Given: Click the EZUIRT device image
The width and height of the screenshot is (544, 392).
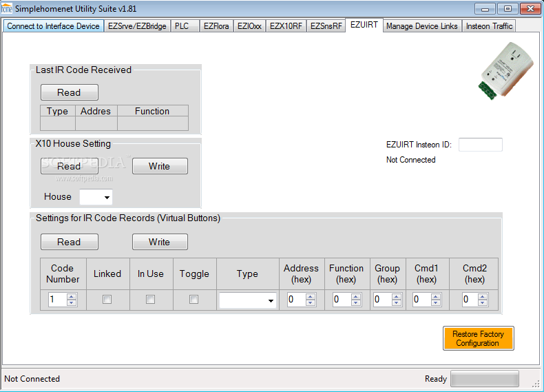Looking at the screenshot, I should pos(506,71).
